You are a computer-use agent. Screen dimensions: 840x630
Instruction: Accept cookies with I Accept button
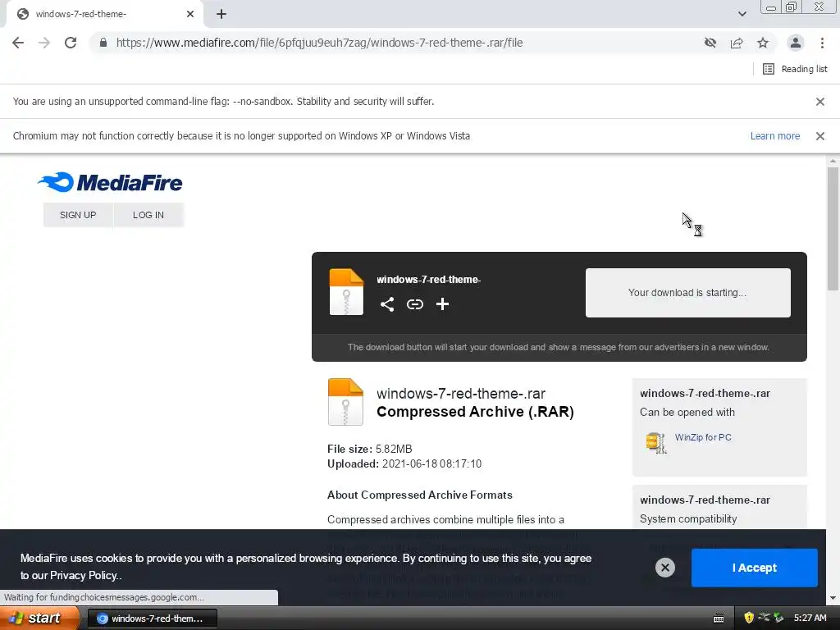(x=755, y=568)
